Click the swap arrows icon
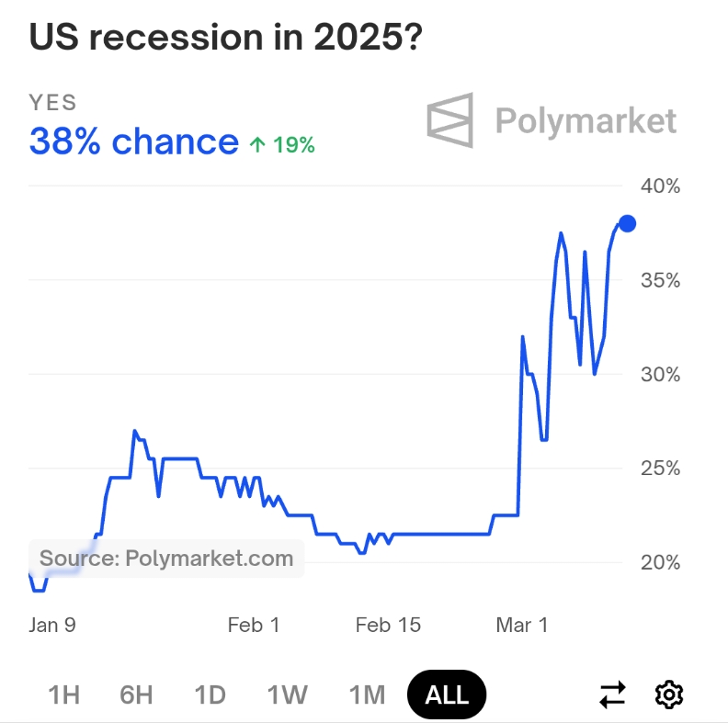The image size is (728, 723). (x=612, y=695)
